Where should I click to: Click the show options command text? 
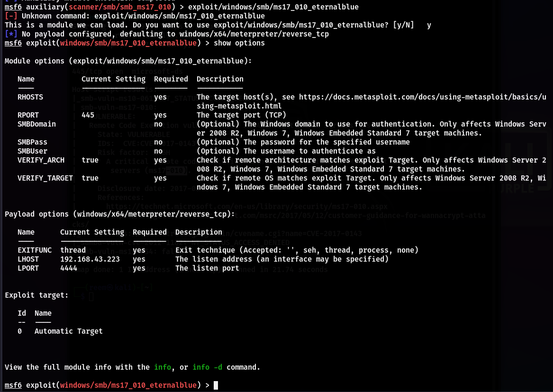(239, 43)
